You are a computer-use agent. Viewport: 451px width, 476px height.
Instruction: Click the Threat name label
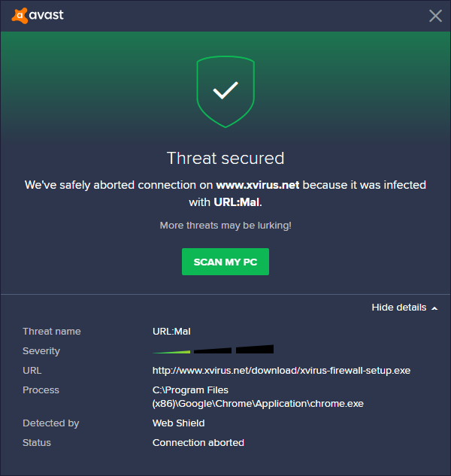[51, 332]
